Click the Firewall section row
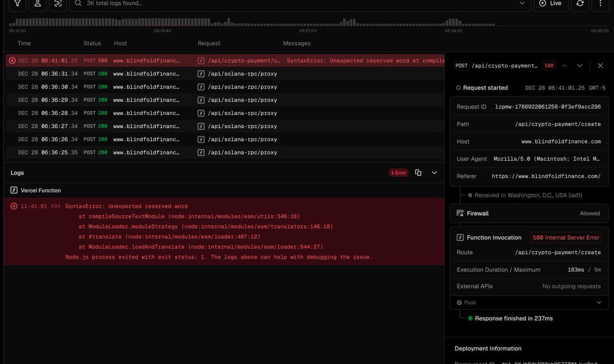Image resolution: width=614 pixels, height=364 pixels. click(x=529, y=213)
